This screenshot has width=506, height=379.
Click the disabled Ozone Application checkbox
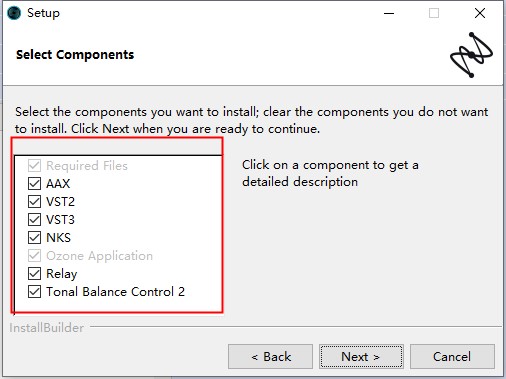(34, 256)
